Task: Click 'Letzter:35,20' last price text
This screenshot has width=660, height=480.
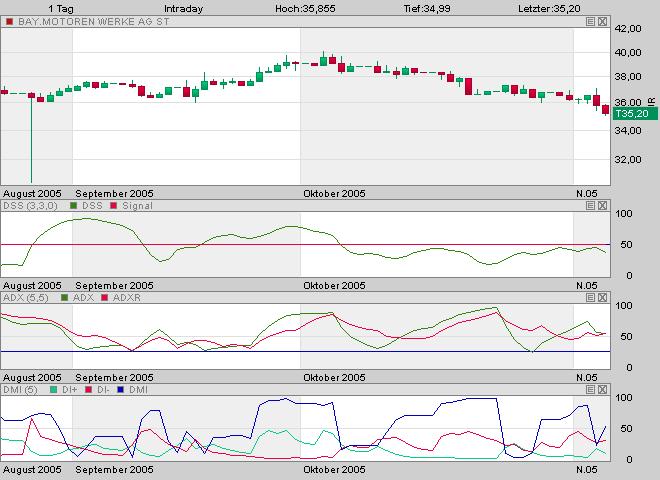Action: point(549,9)
